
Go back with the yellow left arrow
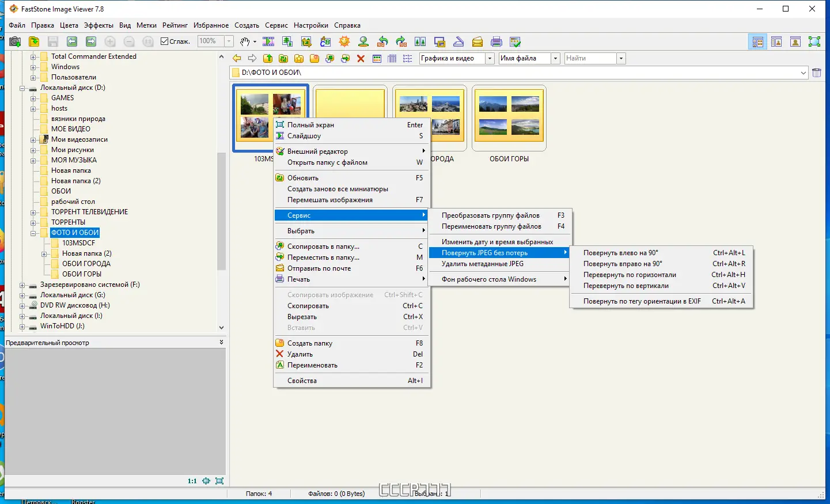[237, 58]
